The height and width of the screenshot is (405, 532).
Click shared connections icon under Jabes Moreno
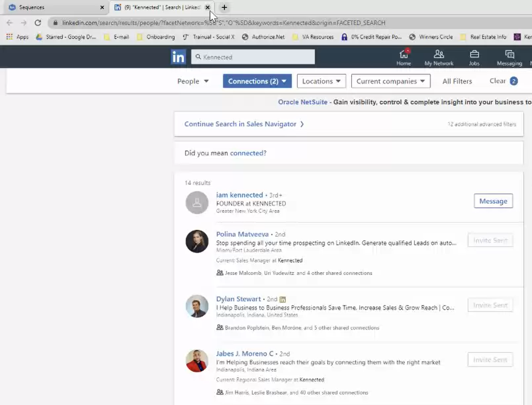(220, 392)
